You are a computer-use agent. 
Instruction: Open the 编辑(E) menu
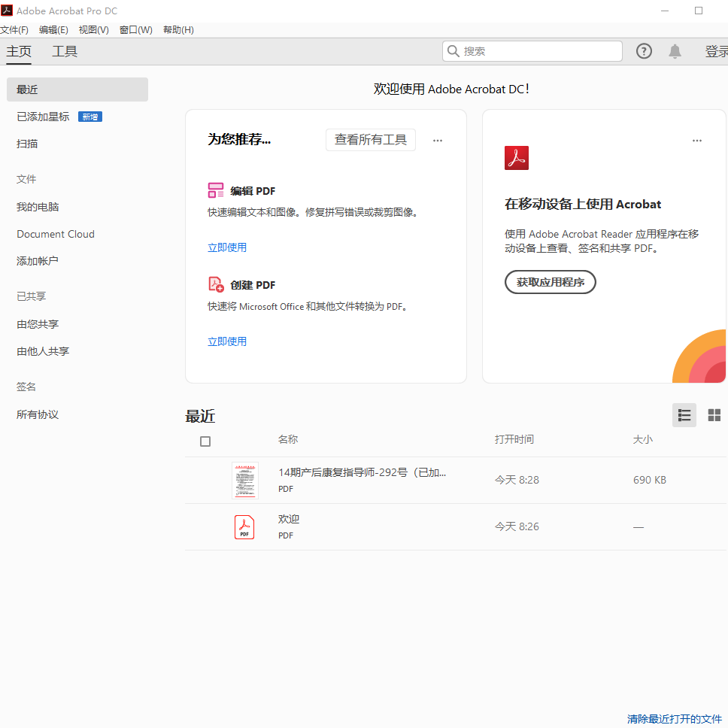(53, 30)
